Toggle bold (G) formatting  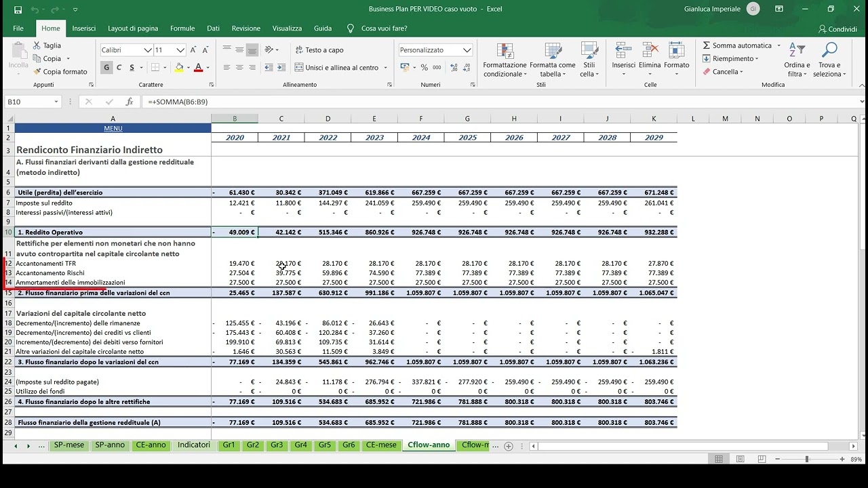pos(106,67)
